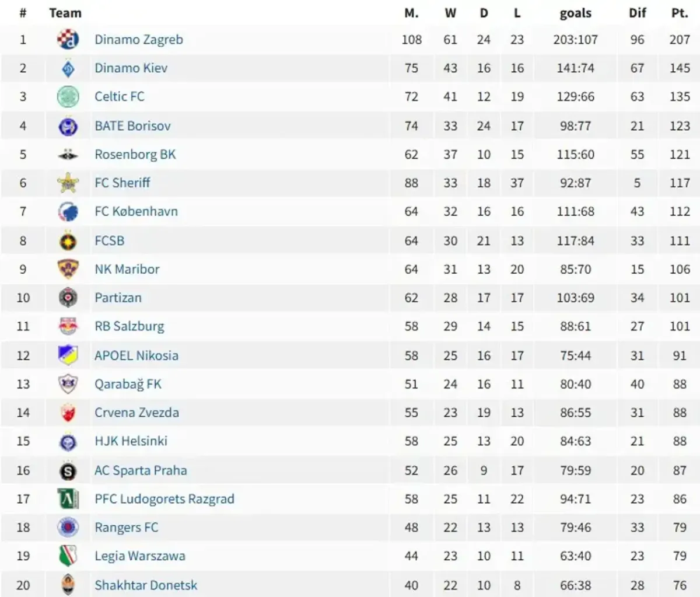Click the Dinamo Kiev club crest
Screen dimensions: 700x597
(68, 68)
